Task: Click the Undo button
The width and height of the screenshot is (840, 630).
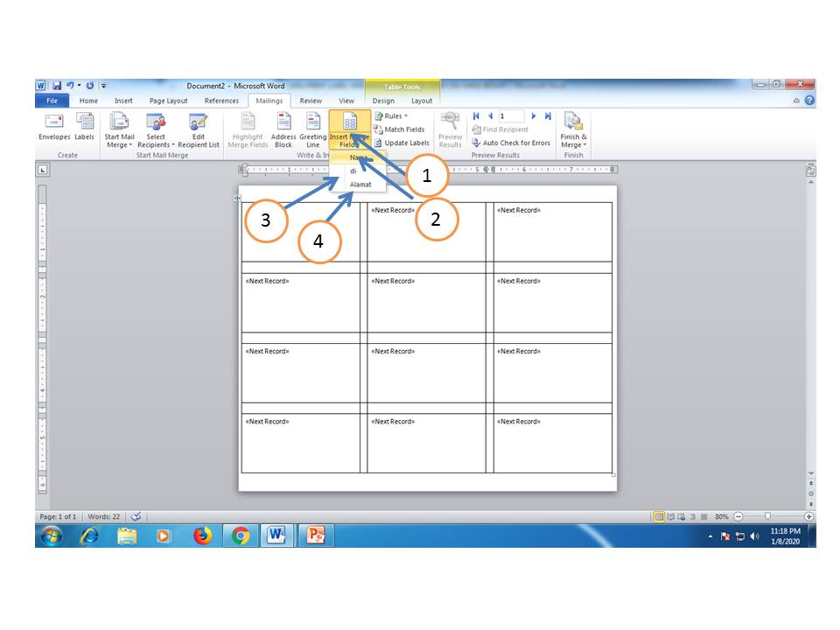Action: [x=70, y=86]
